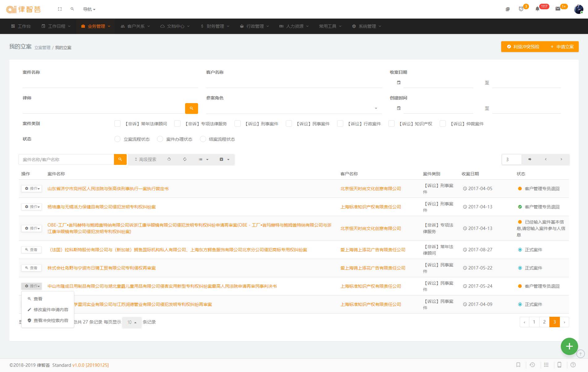The height and width of the screenshot is (372, 588).
Task: Select the 立案流程状态 radio button
Action: (117, 139)
